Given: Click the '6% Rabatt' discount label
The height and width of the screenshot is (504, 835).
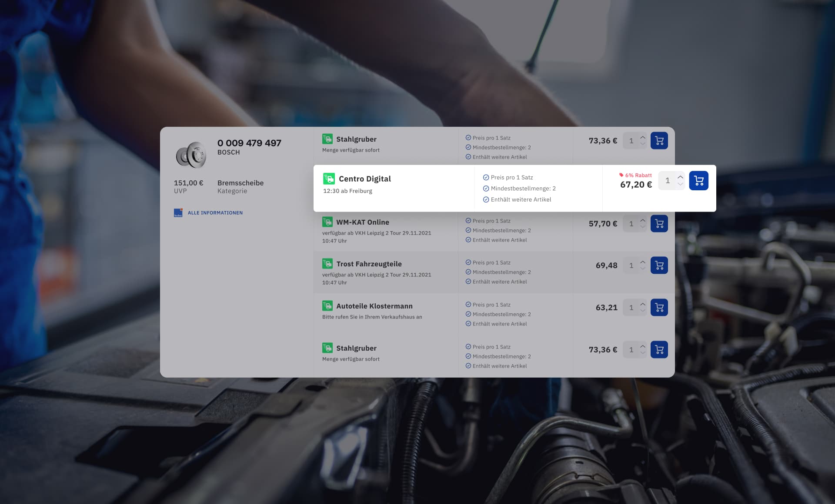Looking at the screenshot, I should (638, 175).
